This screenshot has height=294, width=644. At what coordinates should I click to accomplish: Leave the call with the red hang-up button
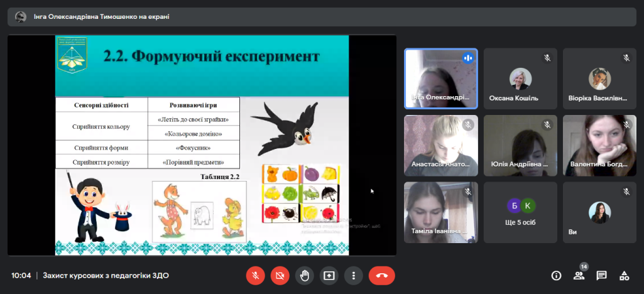381,276
